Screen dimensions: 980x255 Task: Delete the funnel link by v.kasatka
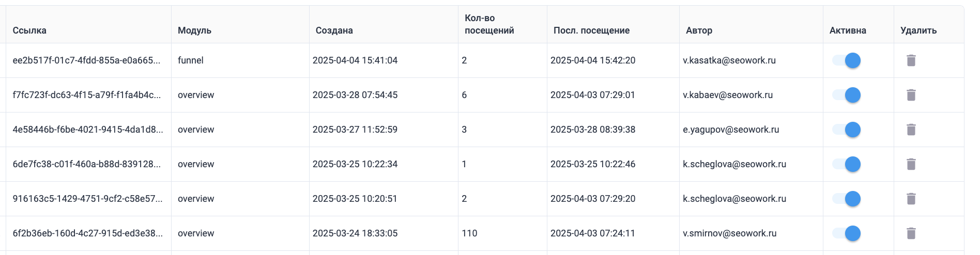pyautogui.click(x=911, y=60)
